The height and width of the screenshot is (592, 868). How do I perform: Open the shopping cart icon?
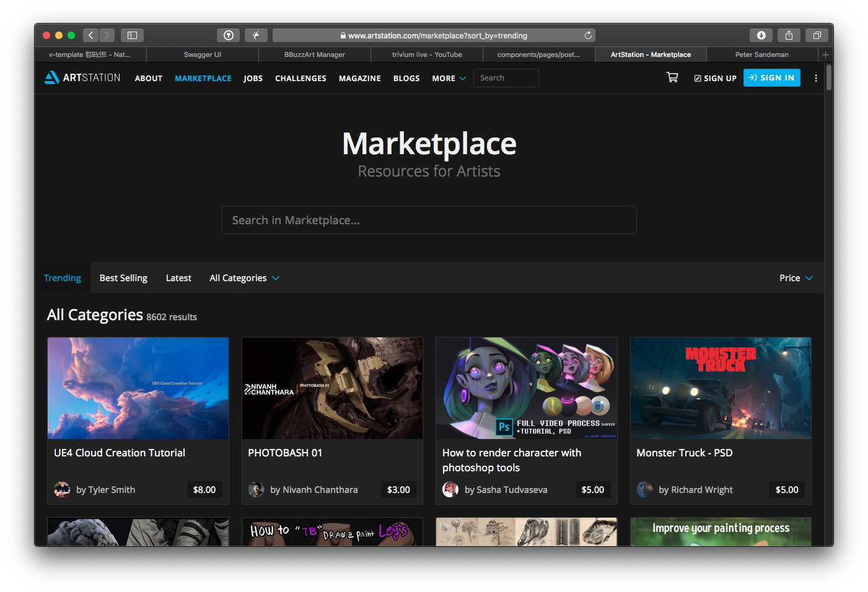click(x=672, y=77)
